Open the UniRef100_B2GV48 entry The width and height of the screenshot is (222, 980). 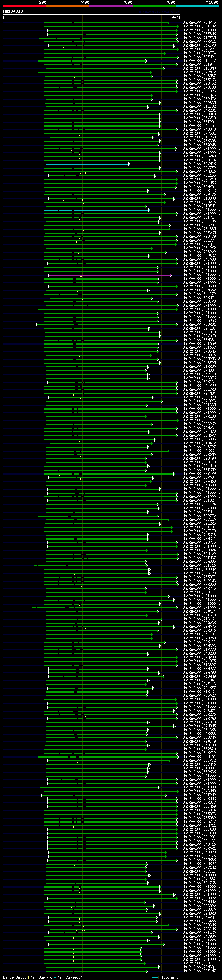tap(199, 156)
